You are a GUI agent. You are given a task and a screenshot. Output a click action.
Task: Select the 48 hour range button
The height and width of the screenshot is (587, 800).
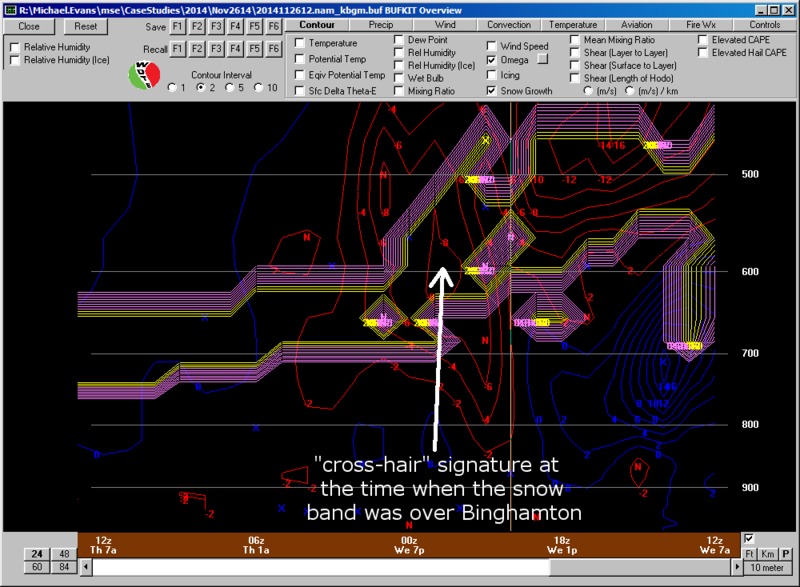pos(64,553)
